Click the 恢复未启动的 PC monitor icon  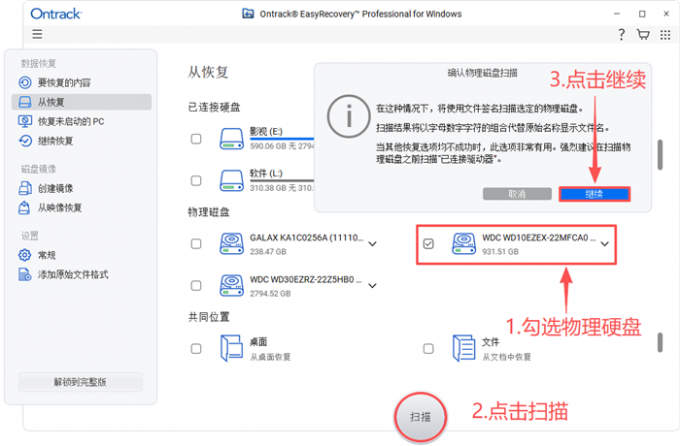tap(25, 121)
